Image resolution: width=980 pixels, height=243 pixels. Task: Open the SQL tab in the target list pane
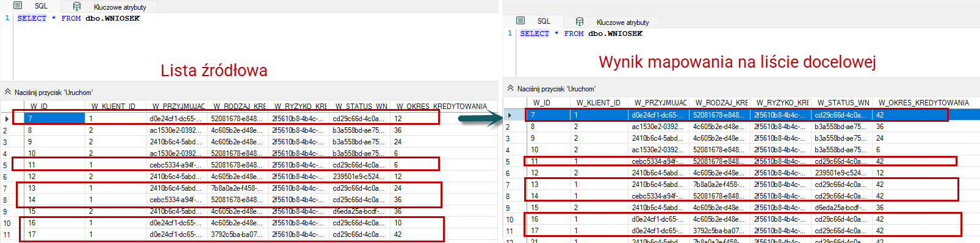click(x=533, y=21)
